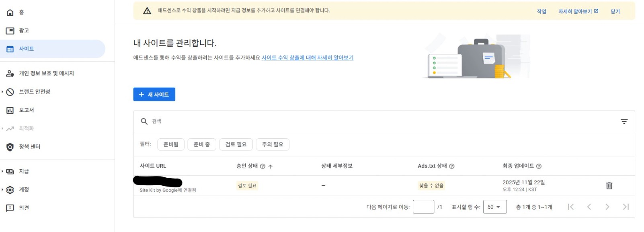Screen dimensions: 644x232
Task: Click help icon next to 승인 상태
Action: pyautogui.click(x=263, y=166)
